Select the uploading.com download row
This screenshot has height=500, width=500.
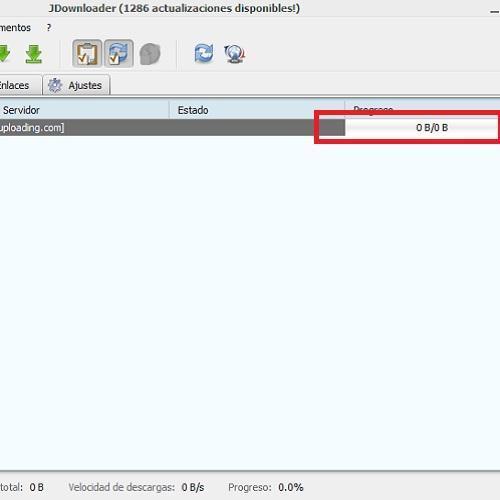coord(172,127)
